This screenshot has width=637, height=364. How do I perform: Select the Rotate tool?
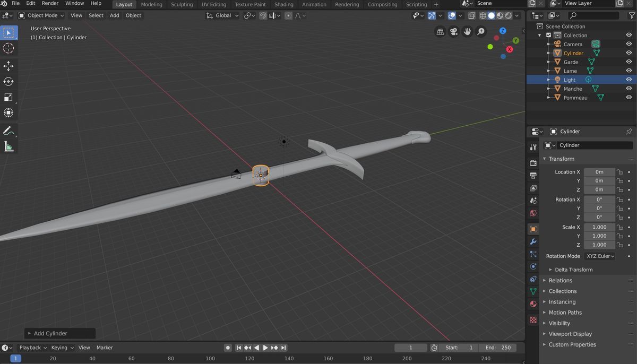click(x=8, y=82)
